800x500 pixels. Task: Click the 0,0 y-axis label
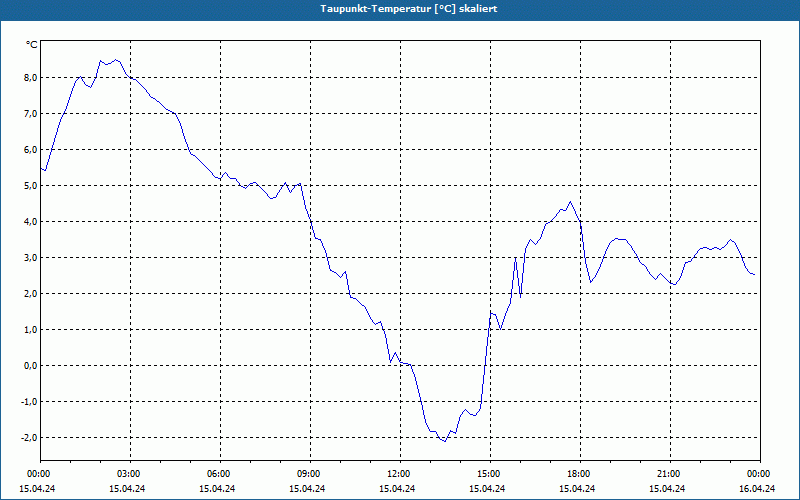pos(31,365)
